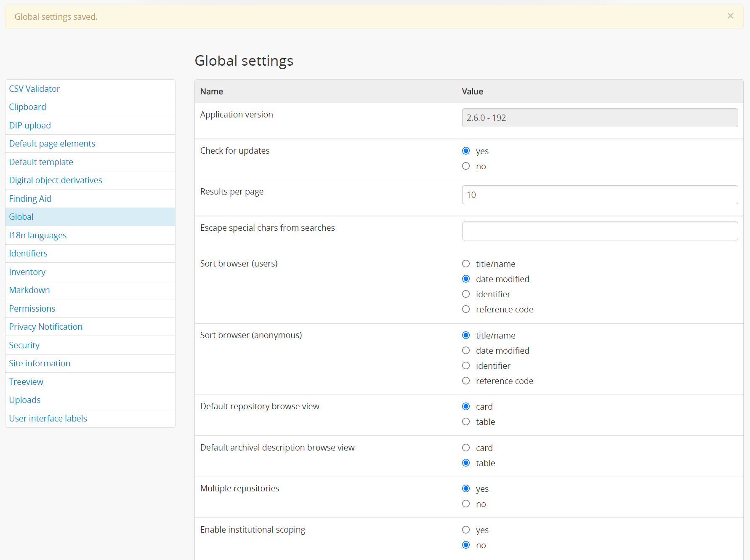
Task: Enable institutional scoping with yes
Action: pos(466,530)
